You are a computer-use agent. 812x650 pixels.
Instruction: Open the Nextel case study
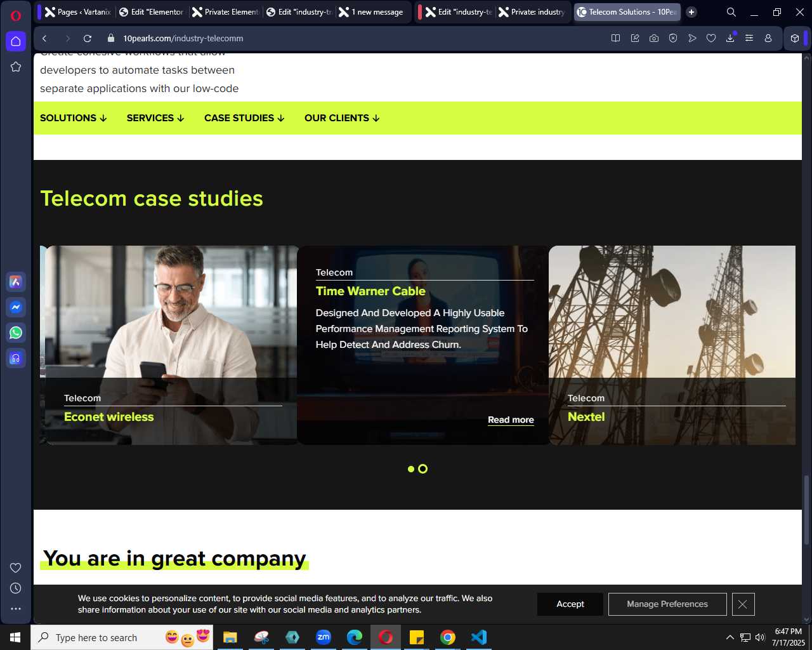click(586, 417)
